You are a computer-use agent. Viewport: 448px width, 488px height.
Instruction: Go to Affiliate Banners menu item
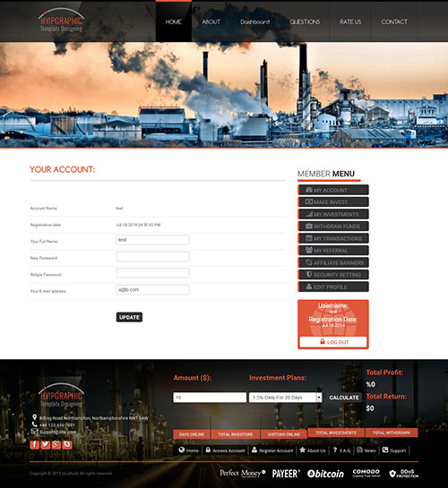[x=333, y=262]
